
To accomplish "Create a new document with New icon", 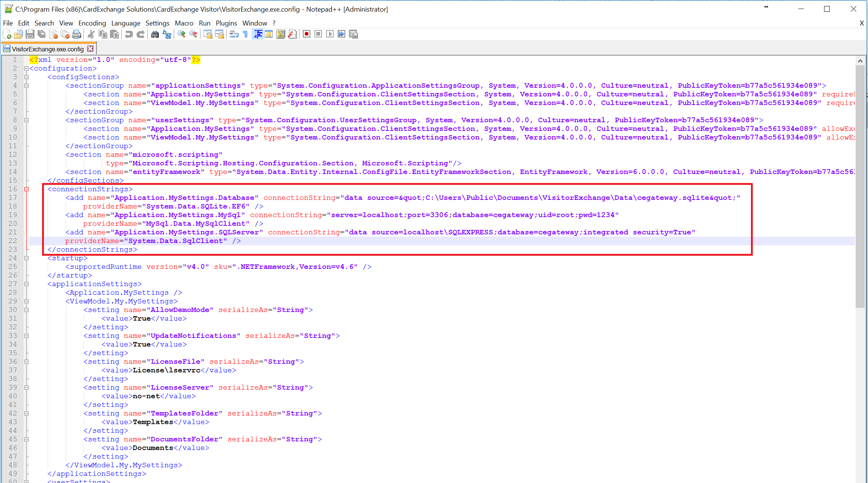I will click(7, 34).
